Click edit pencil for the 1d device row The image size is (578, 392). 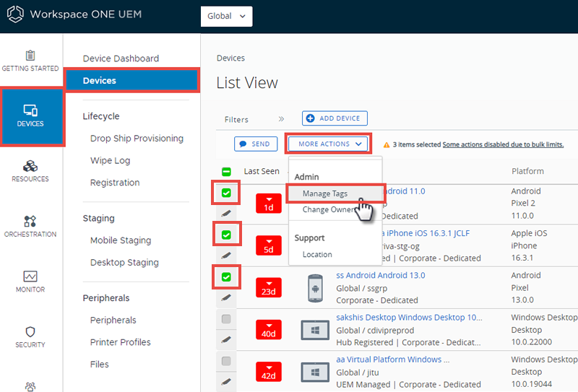226,213
